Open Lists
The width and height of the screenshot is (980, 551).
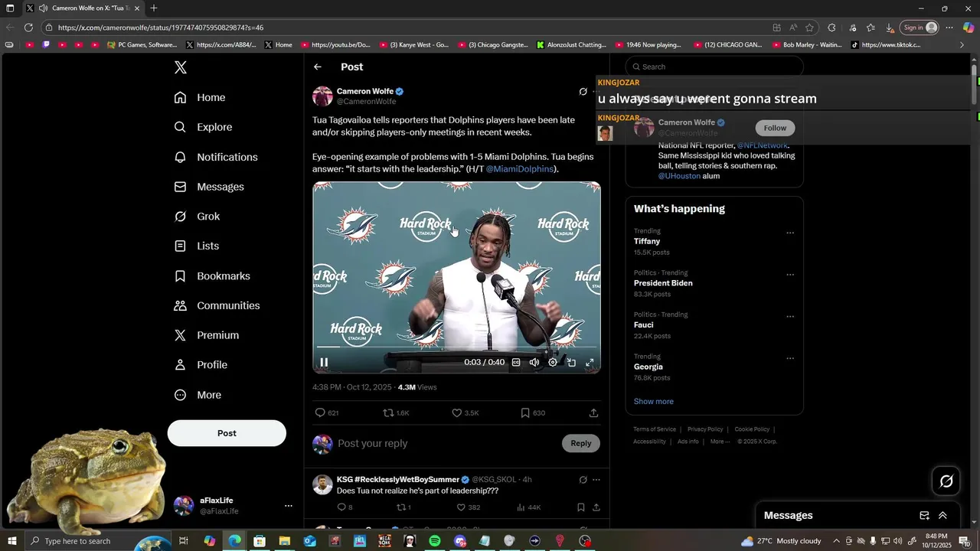point(196,246)
